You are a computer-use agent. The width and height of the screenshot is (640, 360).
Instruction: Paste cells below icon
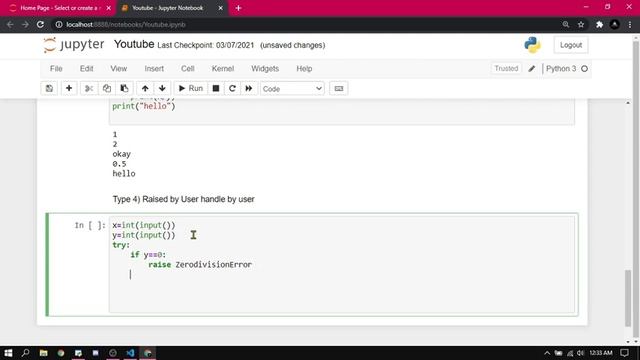(x=124, y=89)
